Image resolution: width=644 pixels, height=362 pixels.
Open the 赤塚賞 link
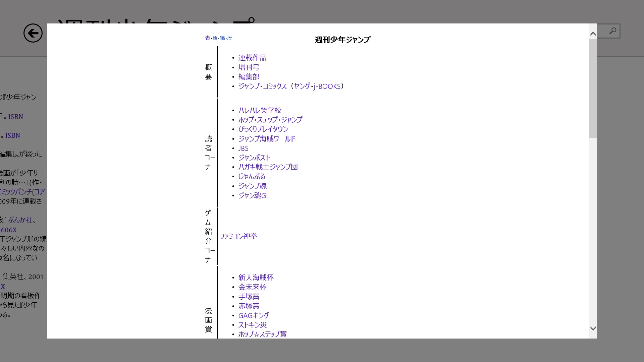pyautogui.click(x=249, y=306)
